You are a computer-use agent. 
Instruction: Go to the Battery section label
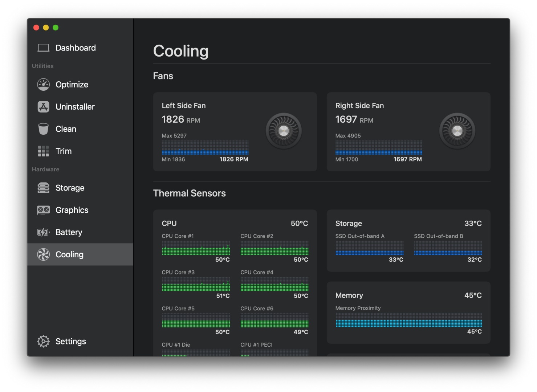[x=69, y=232]
